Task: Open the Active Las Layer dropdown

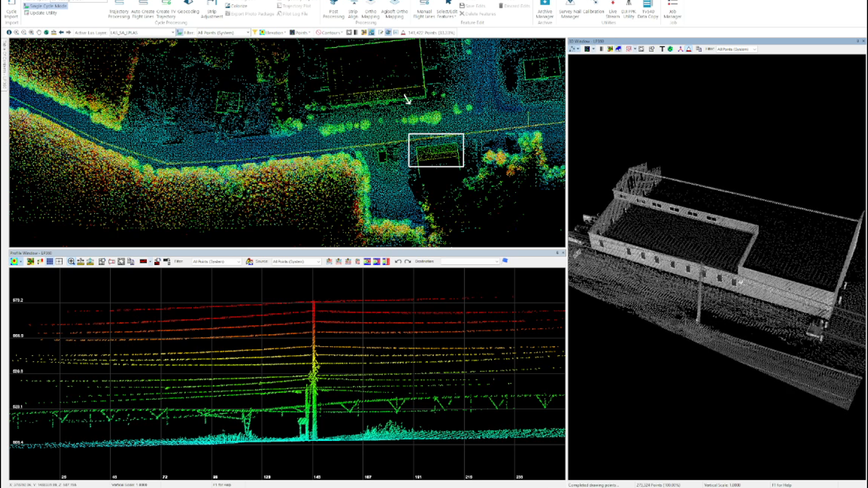Action: click(172, 32)
